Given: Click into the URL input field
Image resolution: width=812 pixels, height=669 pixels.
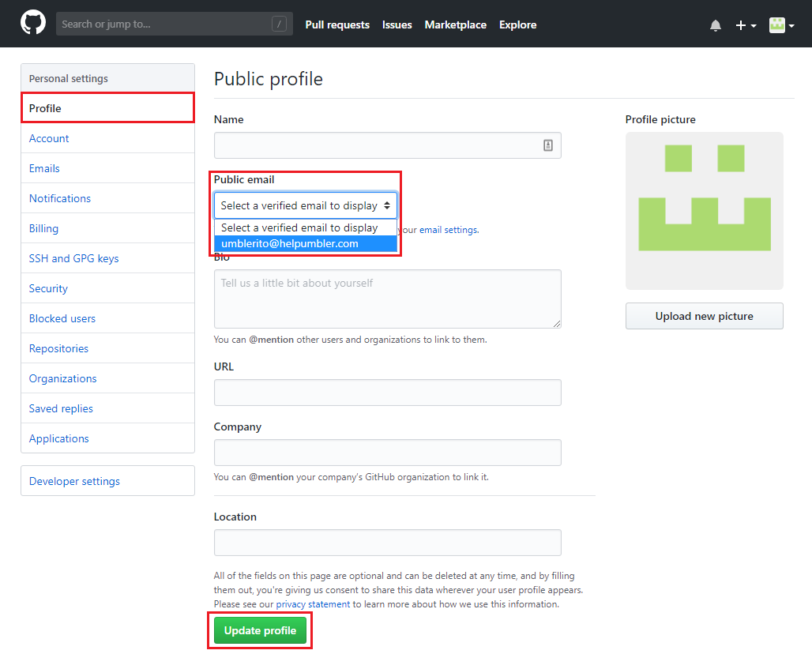Looking at the screenshot, I should tap(387, 393).
